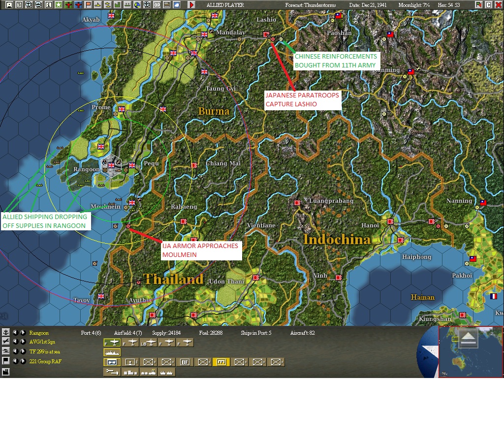
Task: Click the green and red flags icon
Action: pyautogui.click(x=478, y=4)
